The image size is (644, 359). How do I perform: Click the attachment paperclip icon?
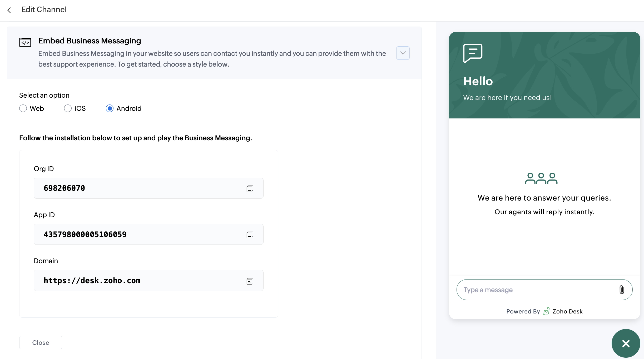point(622,290)
